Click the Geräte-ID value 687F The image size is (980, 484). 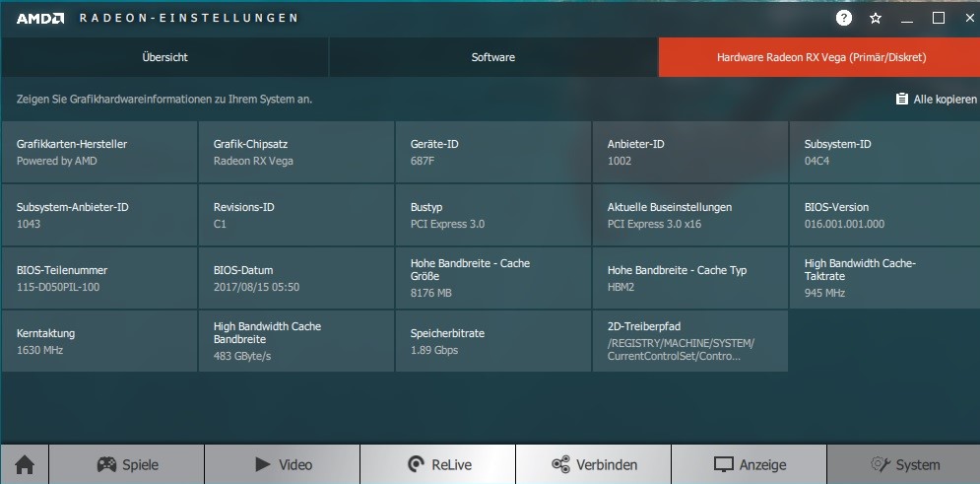pos(424,161)
